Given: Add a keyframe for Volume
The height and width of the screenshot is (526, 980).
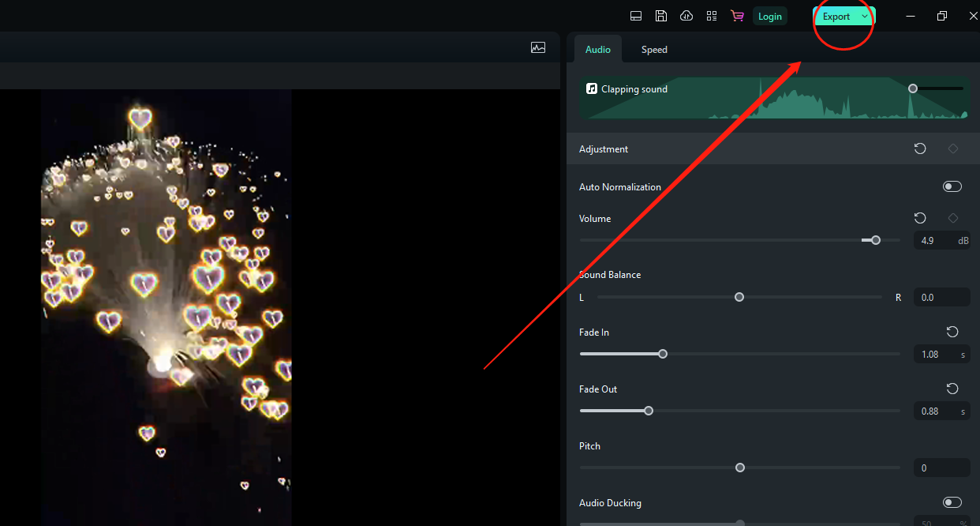Looking at the screenshot, I should [x=953, y=218].
